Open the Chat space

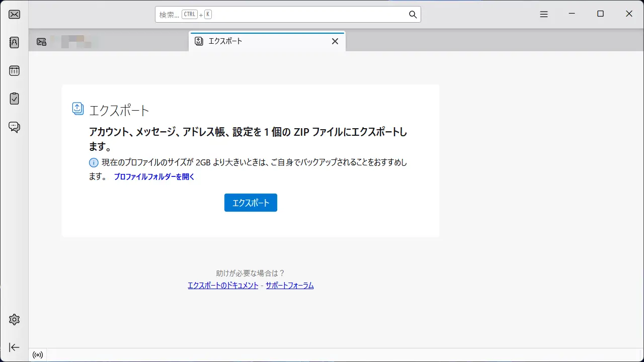pyautogui.click(x=14, y=127)
